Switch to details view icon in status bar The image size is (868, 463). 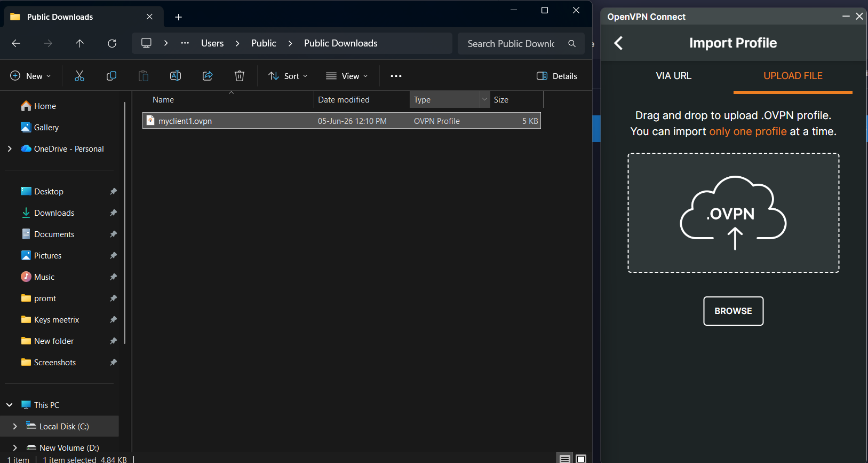(x=565, y=458)
